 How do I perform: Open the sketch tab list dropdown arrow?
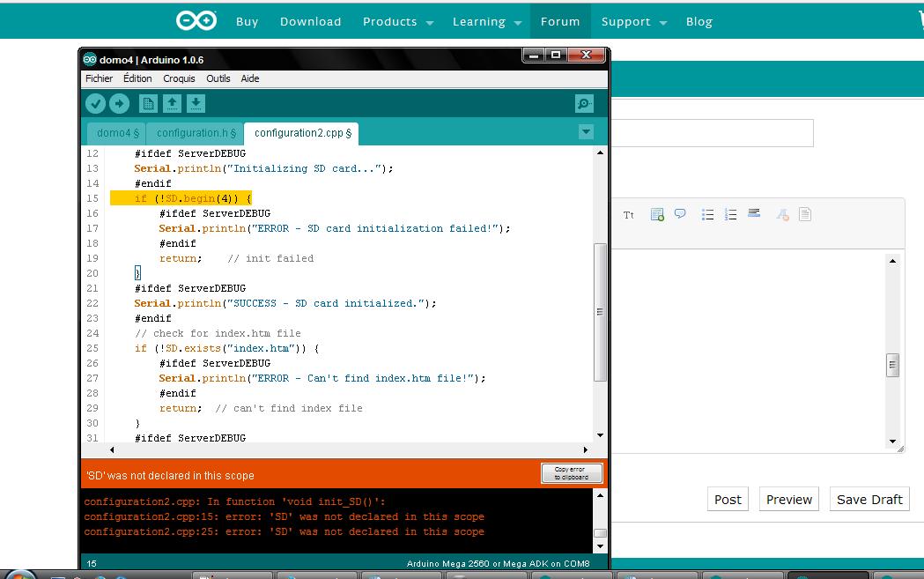click(x=585, y=132)
